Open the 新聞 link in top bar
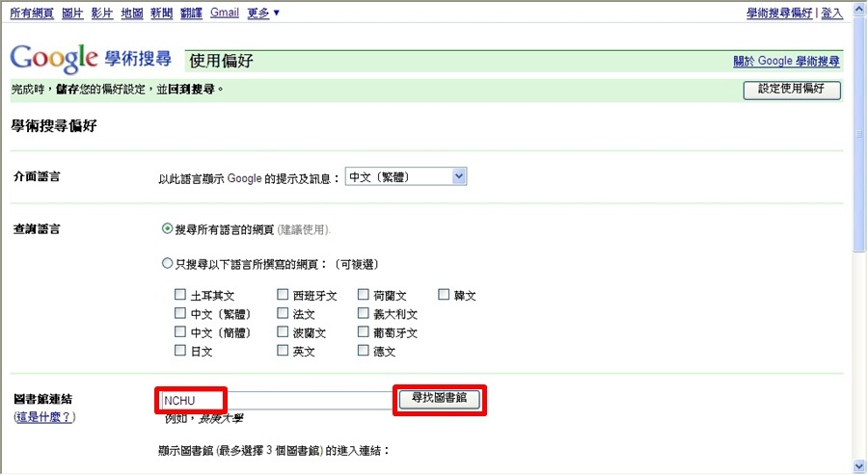Image resolution: width=868 pixels, height=475 pixels. pos(162,13)
